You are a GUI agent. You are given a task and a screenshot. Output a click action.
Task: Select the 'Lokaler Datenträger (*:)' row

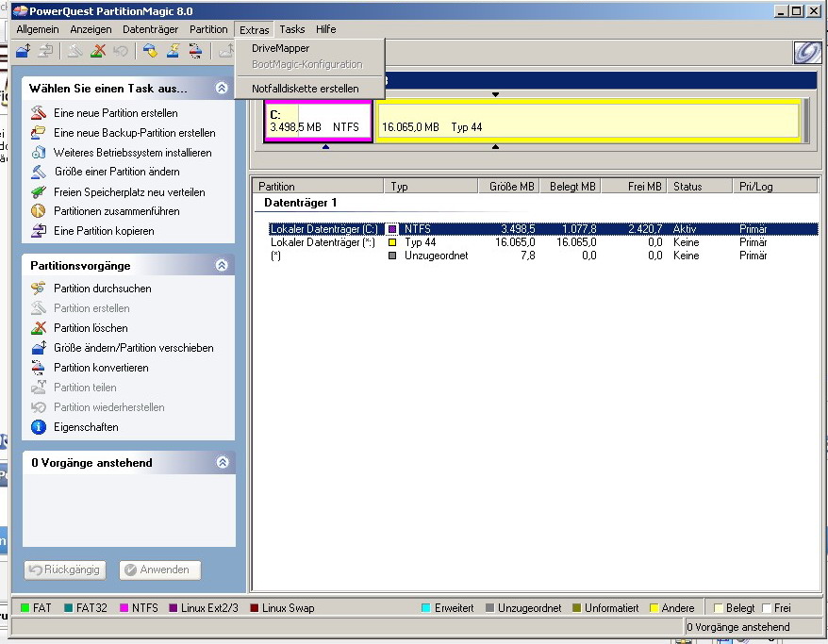tap(543, 241)
